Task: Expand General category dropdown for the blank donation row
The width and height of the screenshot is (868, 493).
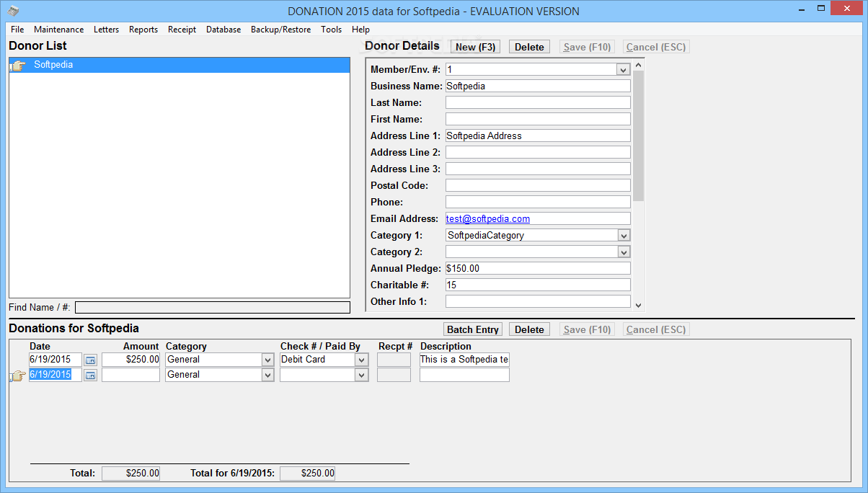Action: tap(267, 375)
